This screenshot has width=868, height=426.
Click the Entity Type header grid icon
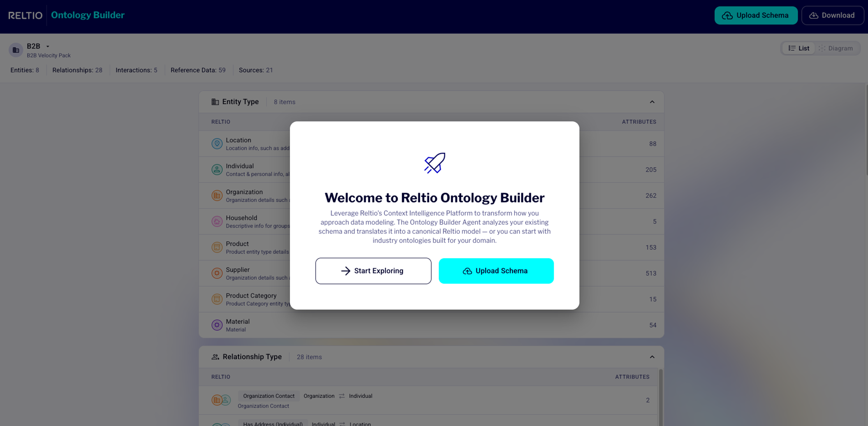coord(215,102)
